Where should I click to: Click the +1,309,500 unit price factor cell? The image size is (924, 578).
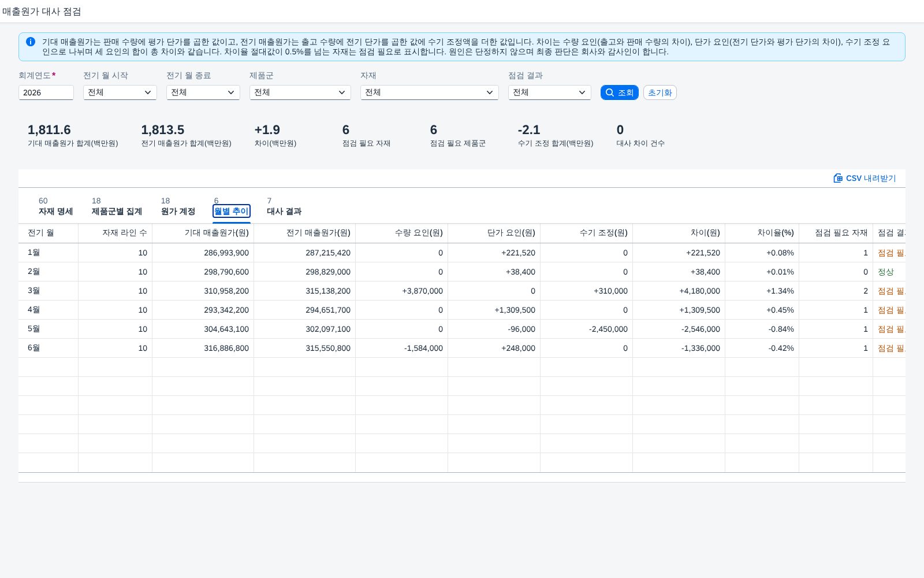pyautogui.click(x=494, y=310)
